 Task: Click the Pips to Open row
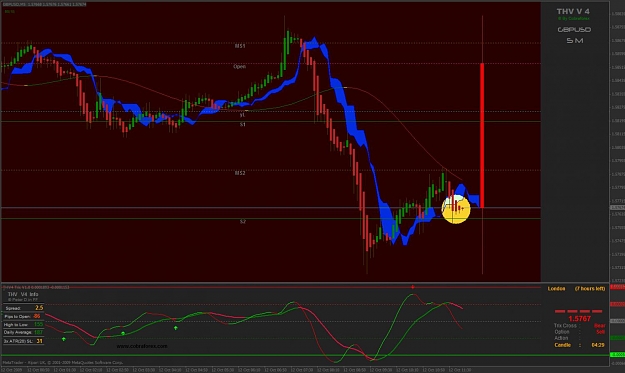tap(24, 316)
